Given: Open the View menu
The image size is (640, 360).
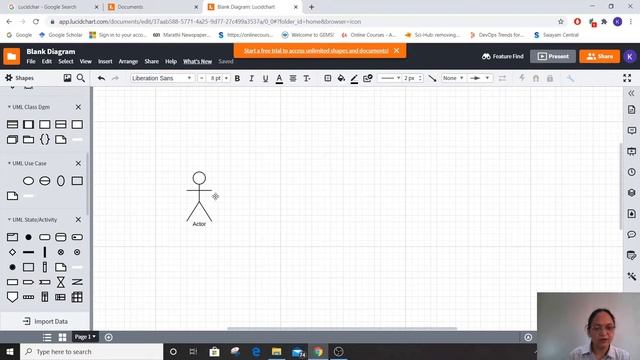Looking at the screenshot, I should pyautogui.click(x=85, y=62).
